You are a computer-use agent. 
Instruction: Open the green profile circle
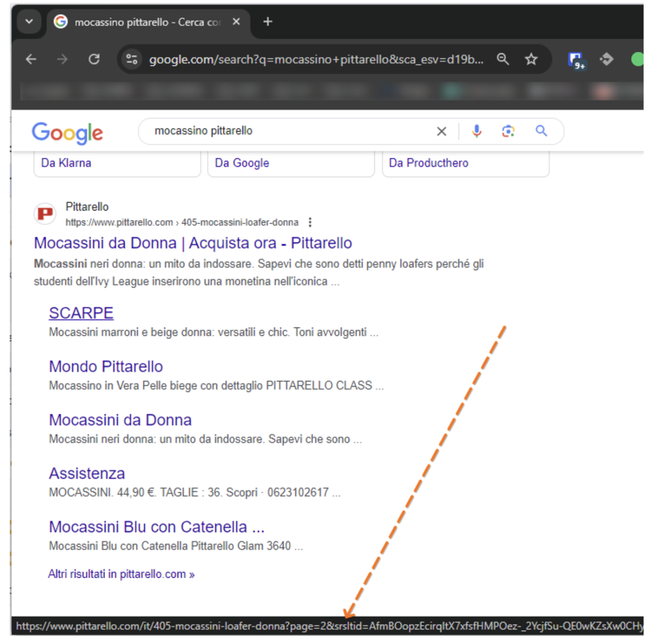click(637, 60)
